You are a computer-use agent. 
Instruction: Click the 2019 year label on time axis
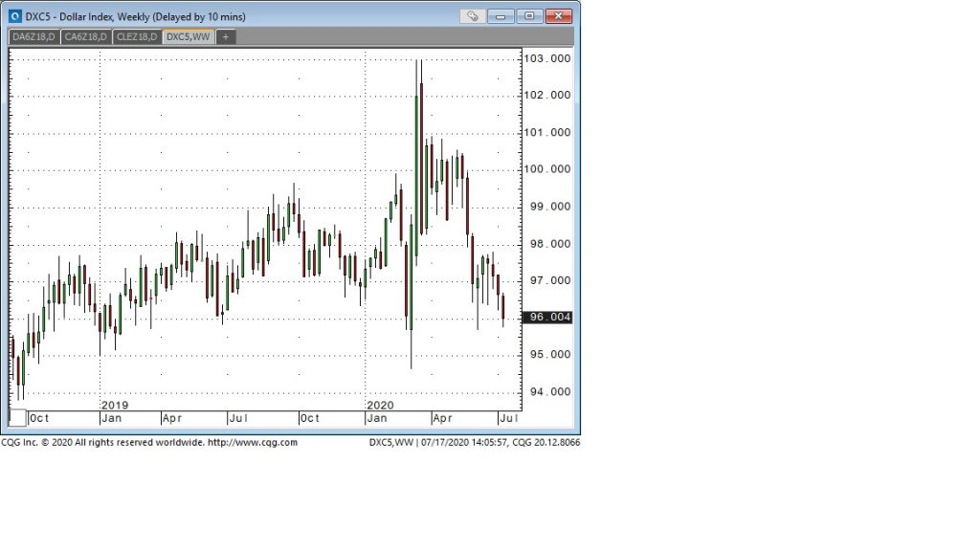click(x=115, y=406)
